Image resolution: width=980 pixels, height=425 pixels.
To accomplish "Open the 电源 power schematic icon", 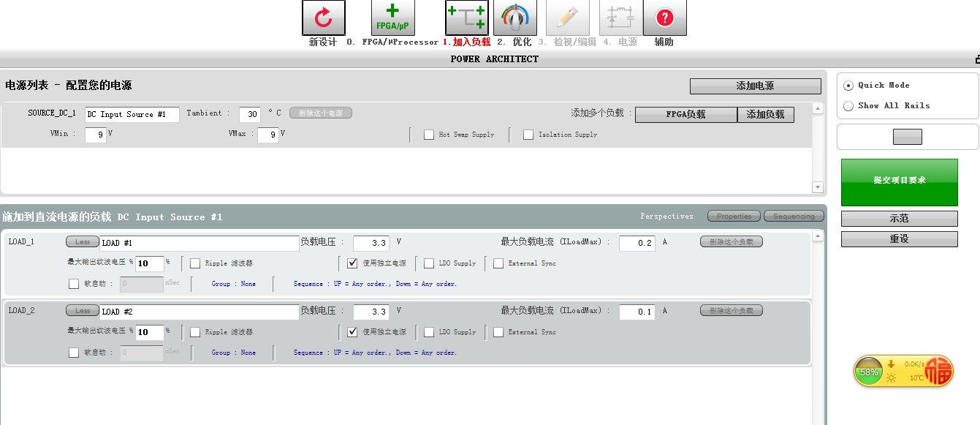I will pos(622,18).
